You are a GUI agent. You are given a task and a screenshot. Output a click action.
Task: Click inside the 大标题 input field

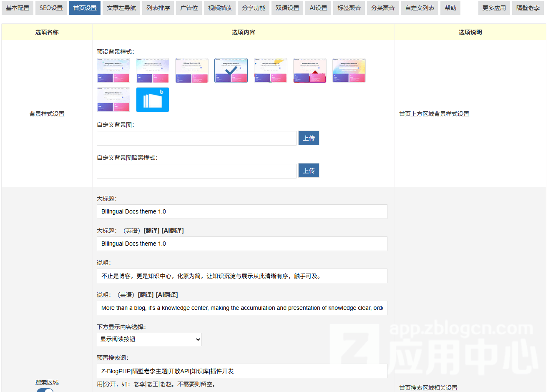click(242, 211)
